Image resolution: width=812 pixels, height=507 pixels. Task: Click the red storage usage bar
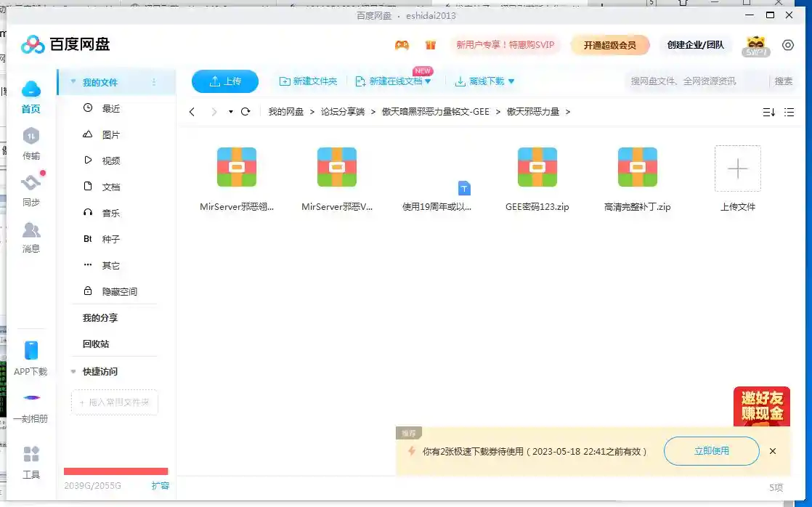click(115, 471)
